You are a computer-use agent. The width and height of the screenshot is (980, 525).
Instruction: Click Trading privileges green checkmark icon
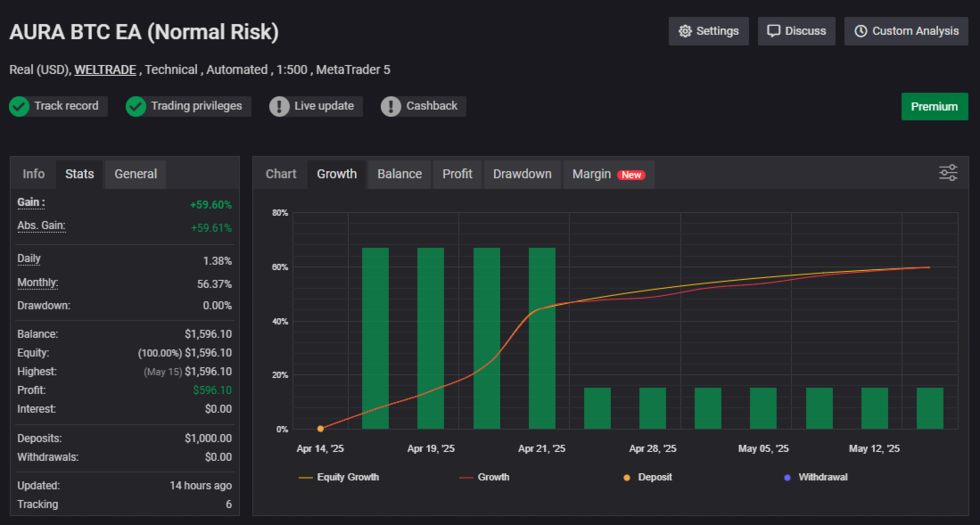136,106
